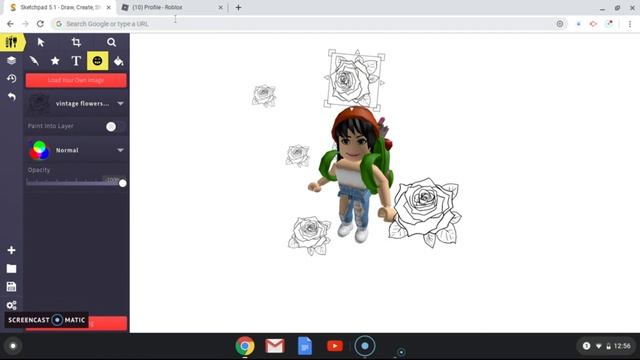The height and width of the screenshot is (360, 640).
Task: Open the Zoom magnifier tool
Action: [x=111, y=42]
